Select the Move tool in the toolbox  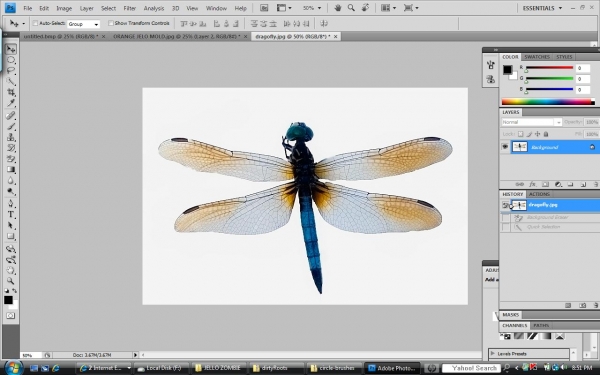click(x=11, y=49)
